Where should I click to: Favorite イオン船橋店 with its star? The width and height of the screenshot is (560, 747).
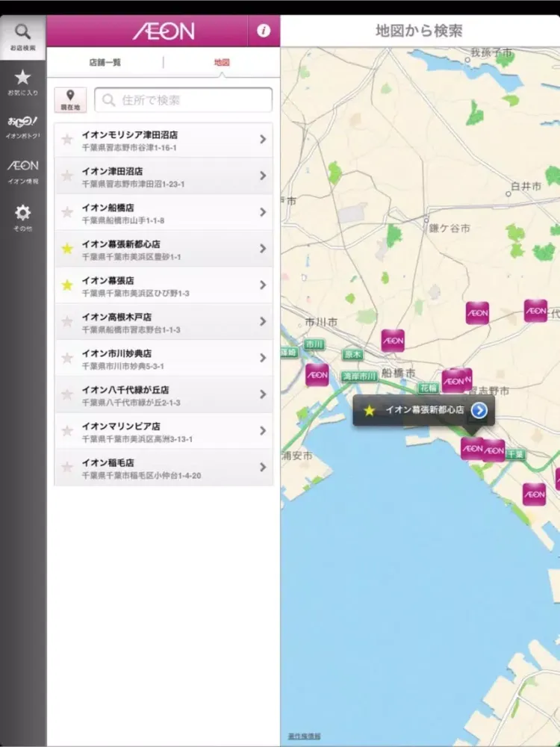pyautogui.click(x=68, y=212)
